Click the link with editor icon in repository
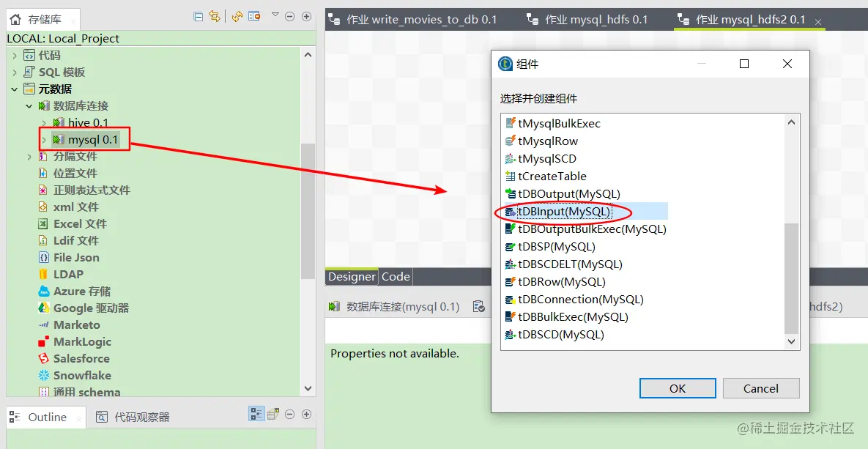 tap(215, 17)
